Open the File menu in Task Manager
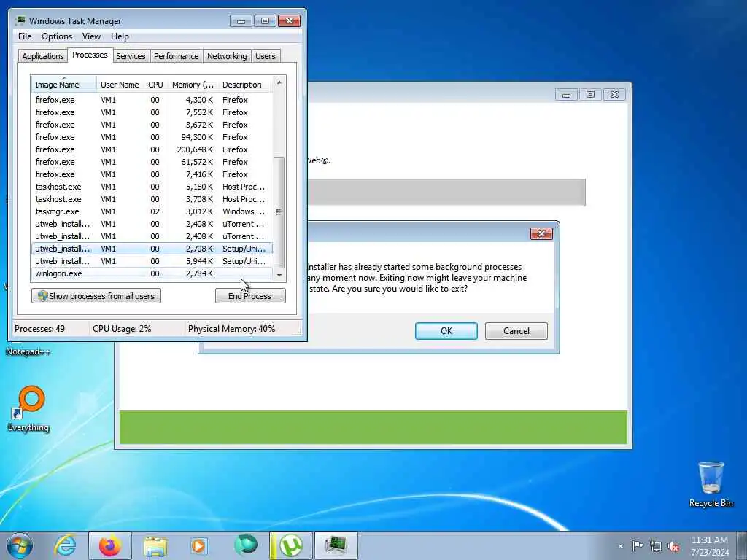Screen dimensions: 747x560 click(x=25, y=36)
